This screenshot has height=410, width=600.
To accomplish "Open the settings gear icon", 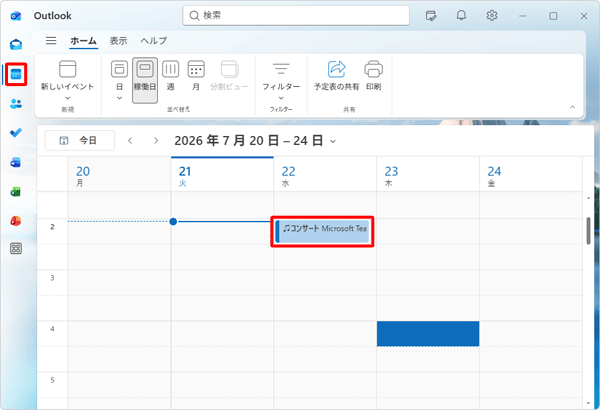I will click(x=492, y=16).
